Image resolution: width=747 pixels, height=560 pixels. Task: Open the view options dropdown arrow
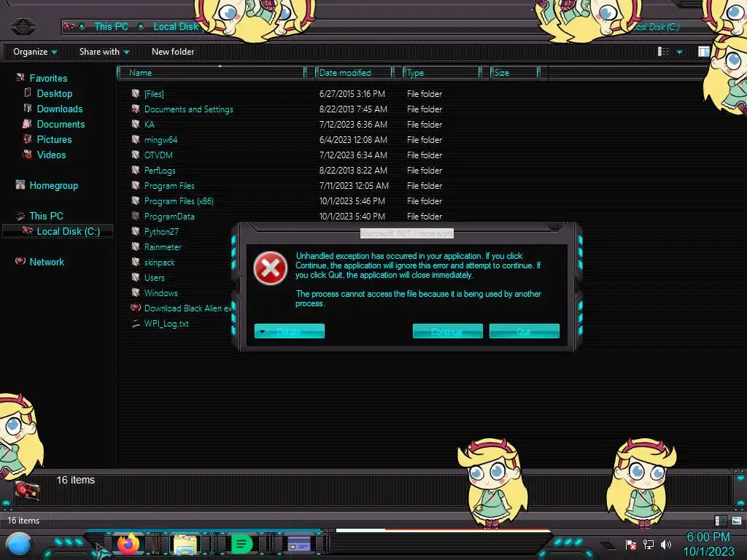coord(680,52)
